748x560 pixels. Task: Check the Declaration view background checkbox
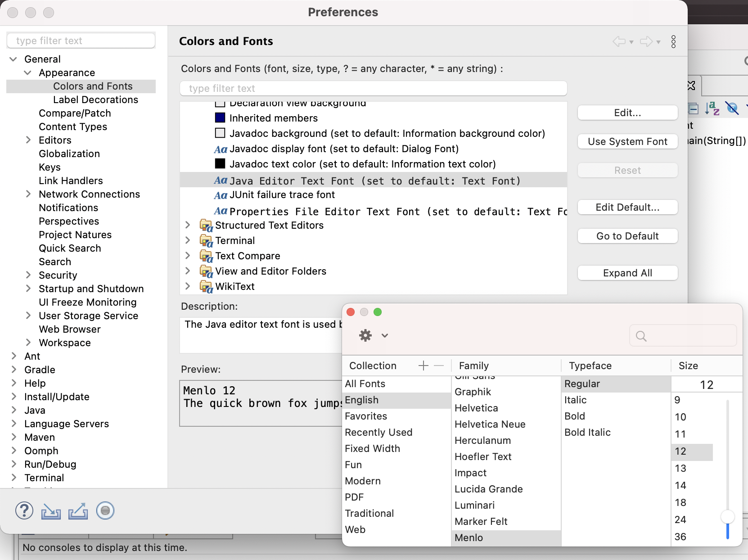pos(220,103)
